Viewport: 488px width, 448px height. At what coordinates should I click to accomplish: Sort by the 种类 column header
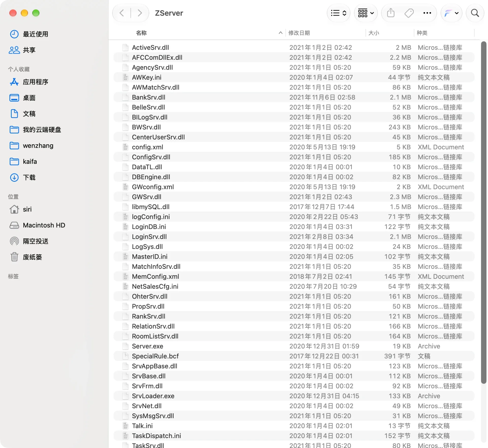[422, 33]
